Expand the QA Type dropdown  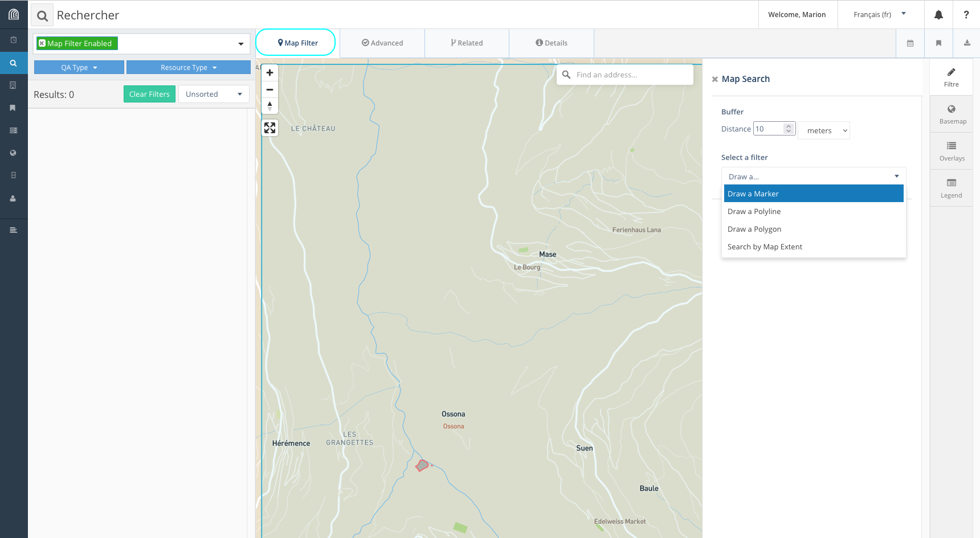click(79, 68)
